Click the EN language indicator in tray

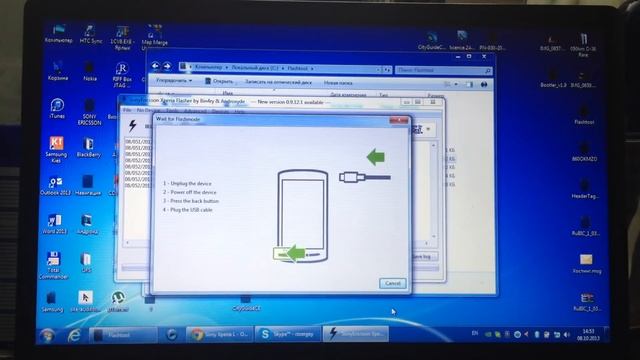pyautogui.click(x=475, y=333)
